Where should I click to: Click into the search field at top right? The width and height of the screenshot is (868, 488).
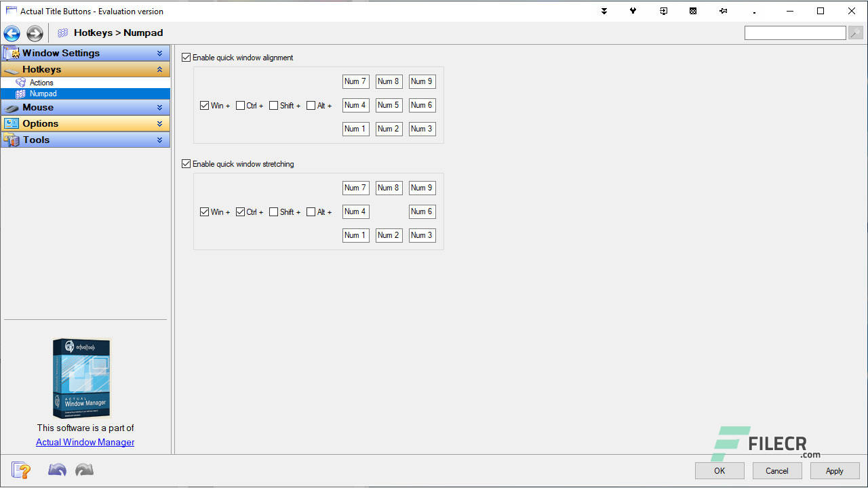click(x=795, y=33)
